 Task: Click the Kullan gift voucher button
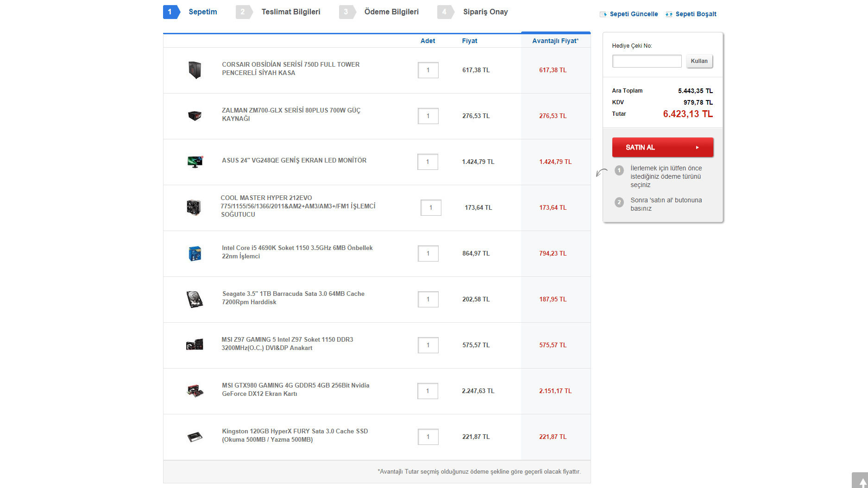[x=699, y=61]
